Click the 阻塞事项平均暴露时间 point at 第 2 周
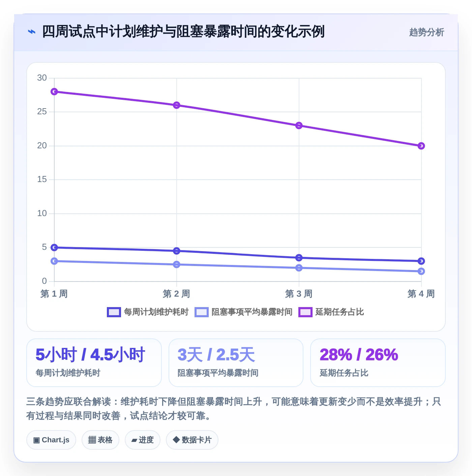 pos(177,264)
